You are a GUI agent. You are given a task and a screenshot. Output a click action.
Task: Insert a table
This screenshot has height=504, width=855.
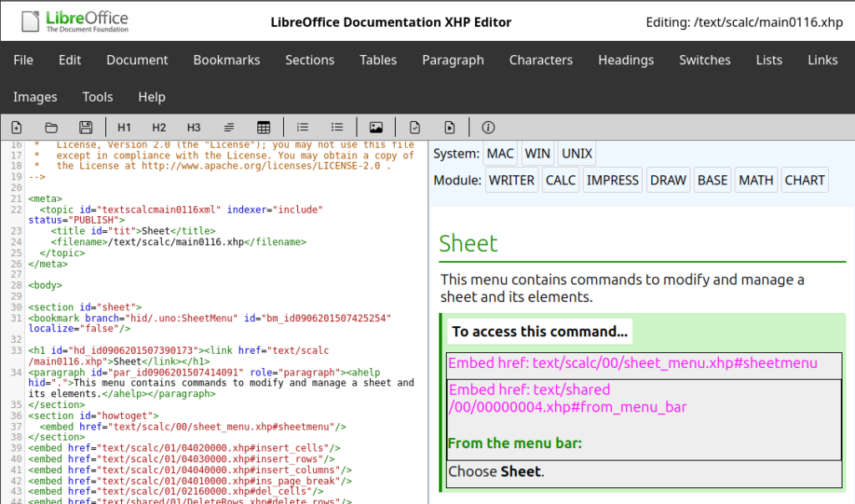pyautogui.click(x=264, y=127)
